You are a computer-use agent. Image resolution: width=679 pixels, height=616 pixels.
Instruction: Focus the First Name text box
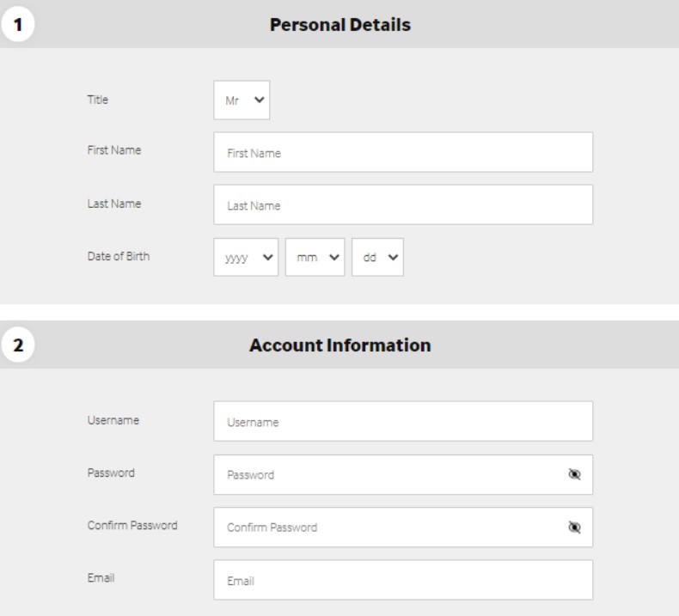[403, 152]
